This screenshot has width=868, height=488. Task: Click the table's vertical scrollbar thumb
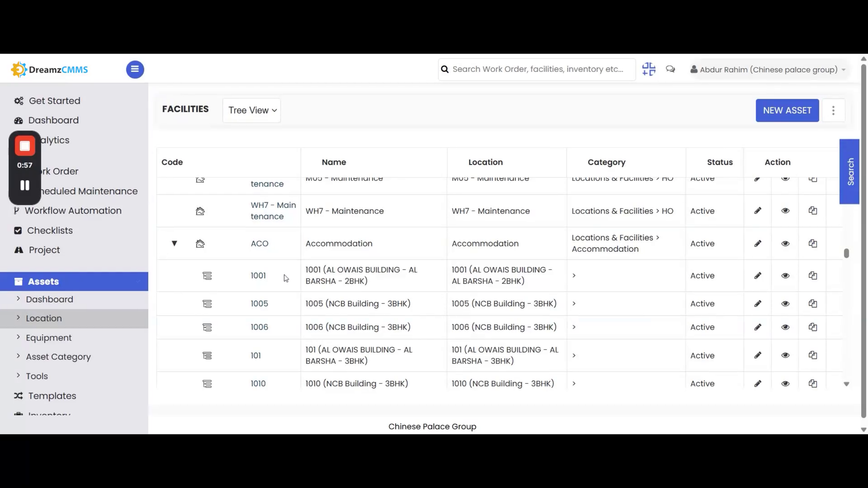point(846,253)
